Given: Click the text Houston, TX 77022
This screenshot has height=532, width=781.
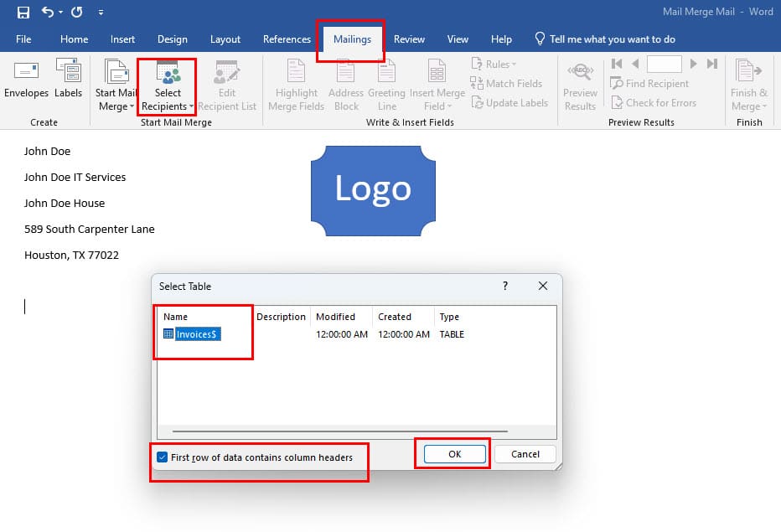Looking at the screenshot, I should click(x=71, y=255).
